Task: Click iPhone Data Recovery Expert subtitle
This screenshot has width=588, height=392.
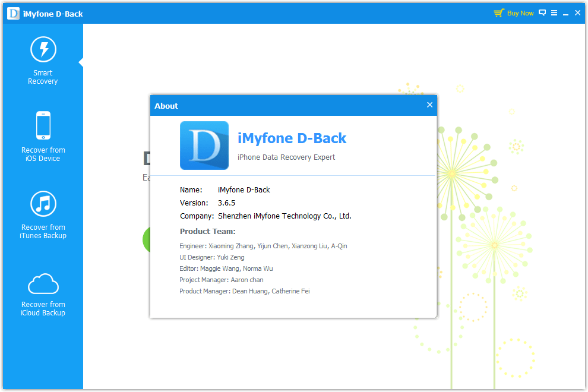Action: (x=286, y=157)
